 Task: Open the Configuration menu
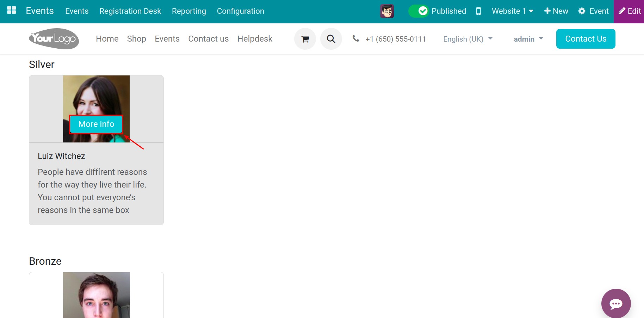coord(240,11)
